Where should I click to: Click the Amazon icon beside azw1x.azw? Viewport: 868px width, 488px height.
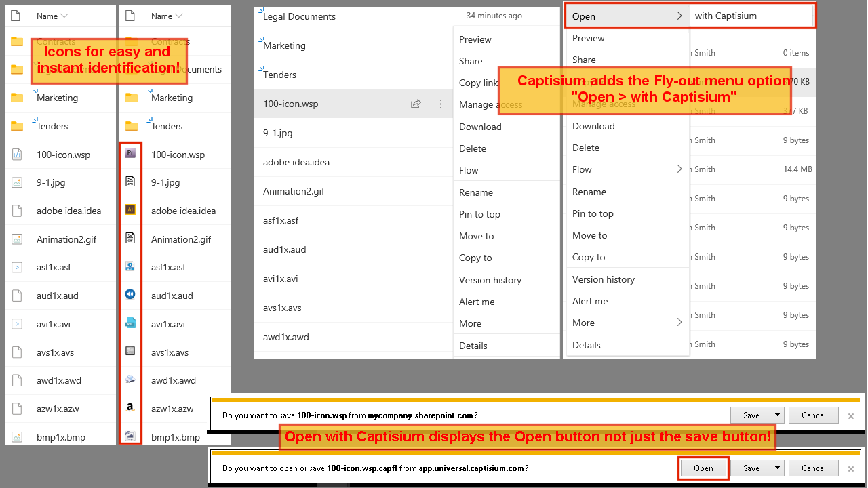point(131,408)
